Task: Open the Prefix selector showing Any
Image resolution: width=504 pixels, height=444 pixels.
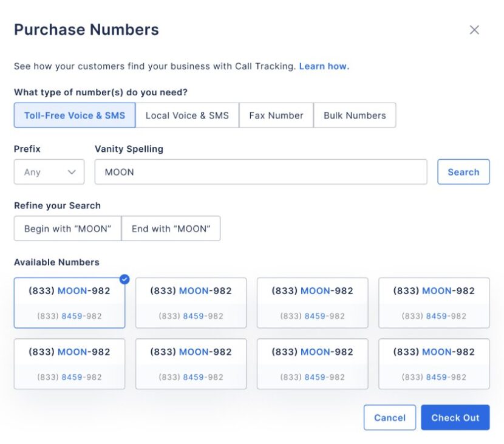Action: 49,172
